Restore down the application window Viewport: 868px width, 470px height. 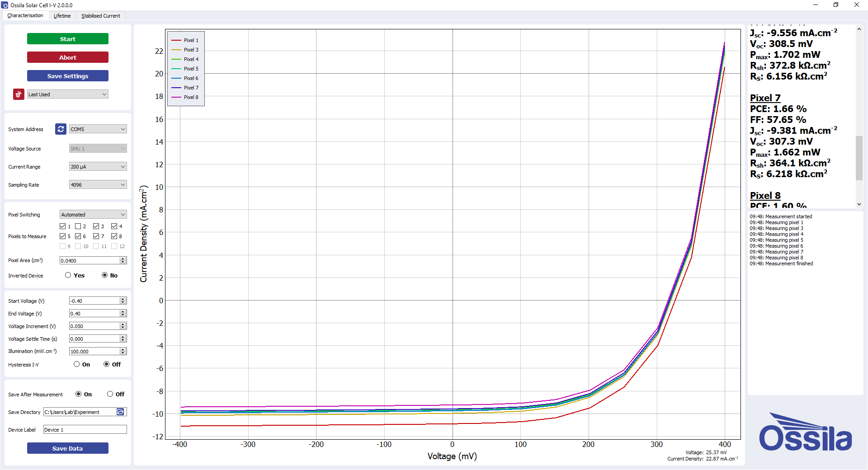pyautogui.click(x=836, y=5)
